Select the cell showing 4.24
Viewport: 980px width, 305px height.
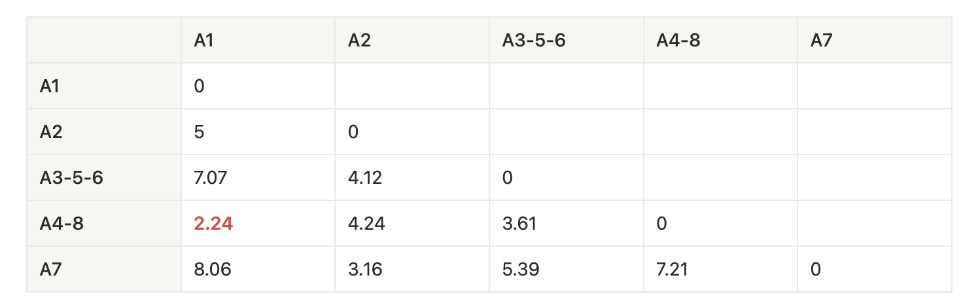tap(366, 224)
